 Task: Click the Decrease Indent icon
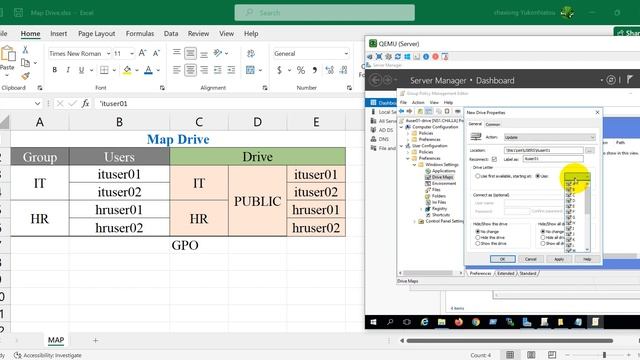[x=218, y=70]
